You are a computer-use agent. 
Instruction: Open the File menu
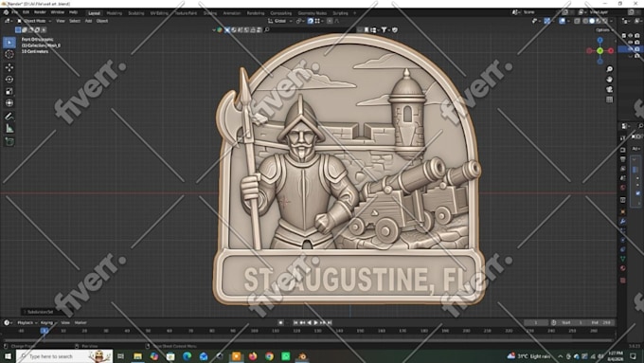pyautogui.click(x=15, y=12)
